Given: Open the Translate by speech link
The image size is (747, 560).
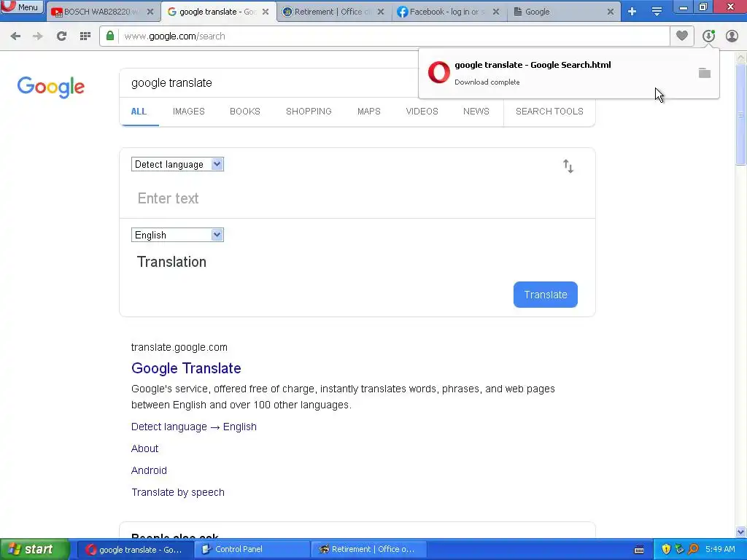Looking at the screenshot, I should [x=178, y=492].
